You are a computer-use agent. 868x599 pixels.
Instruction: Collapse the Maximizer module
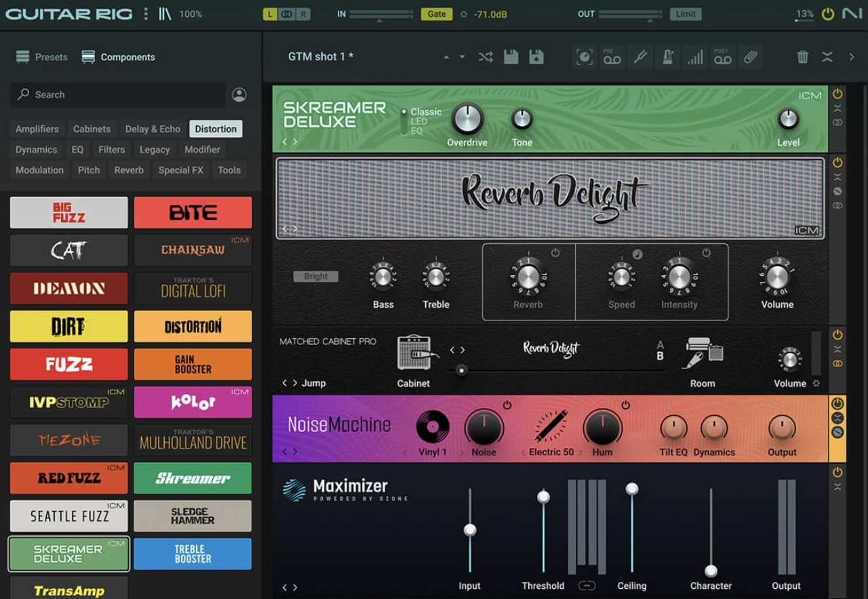click(837, 487)
